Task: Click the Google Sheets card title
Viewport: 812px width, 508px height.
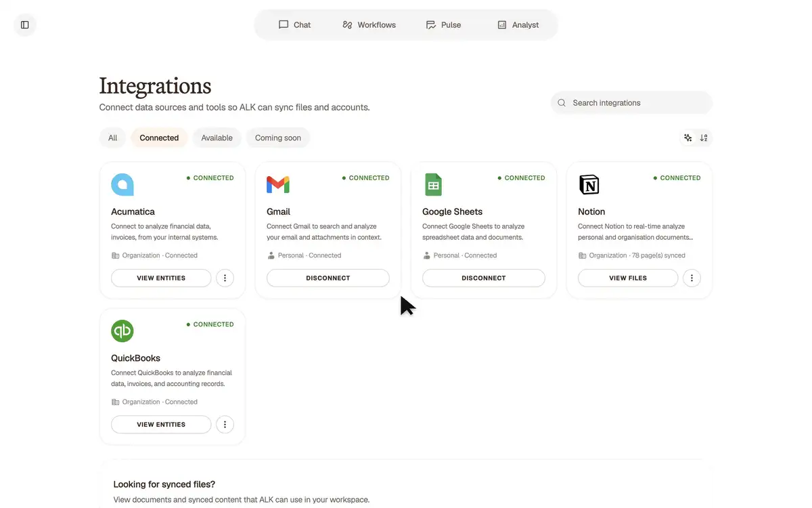Action: [x=453, y=211]
